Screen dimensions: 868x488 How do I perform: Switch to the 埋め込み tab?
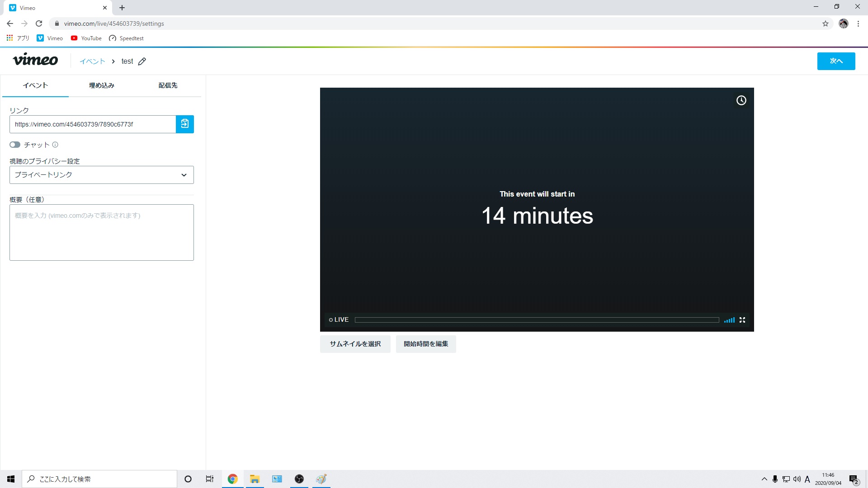pos(102,85)
